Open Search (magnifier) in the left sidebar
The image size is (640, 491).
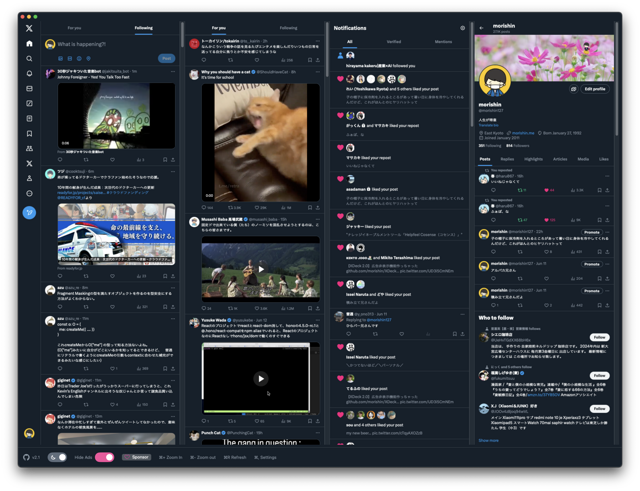click(29, 58)
